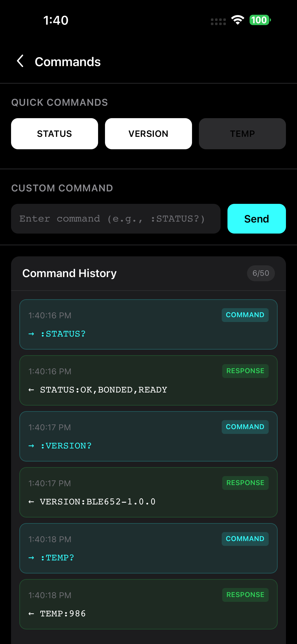Image resolution: width=297 pixels, height=644 pixels.
Task: Tap the arrow beside STATUS:OK,BONDED,READY
Action: (x=32, y=389)
